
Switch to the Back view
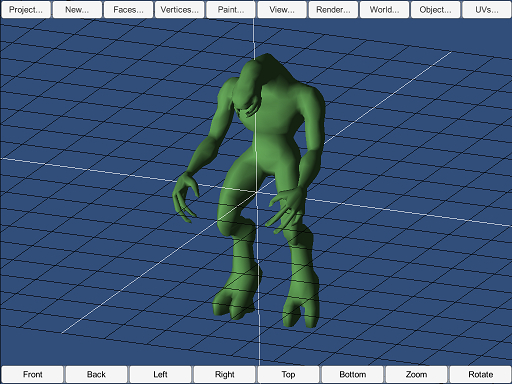(96, 374)
